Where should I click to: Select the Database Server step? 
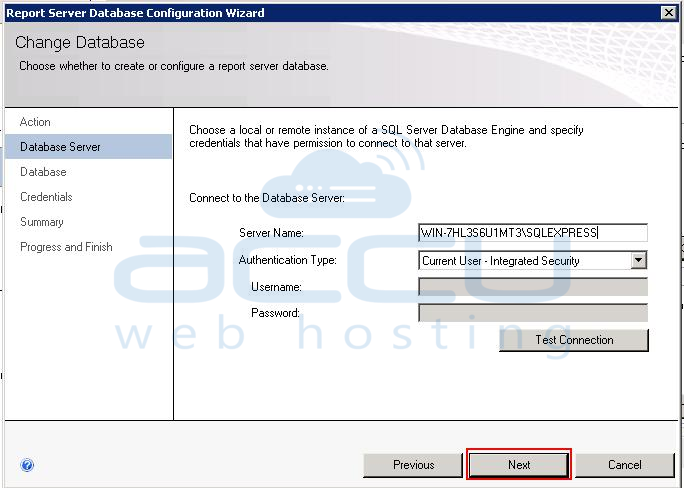coord(89,147)
